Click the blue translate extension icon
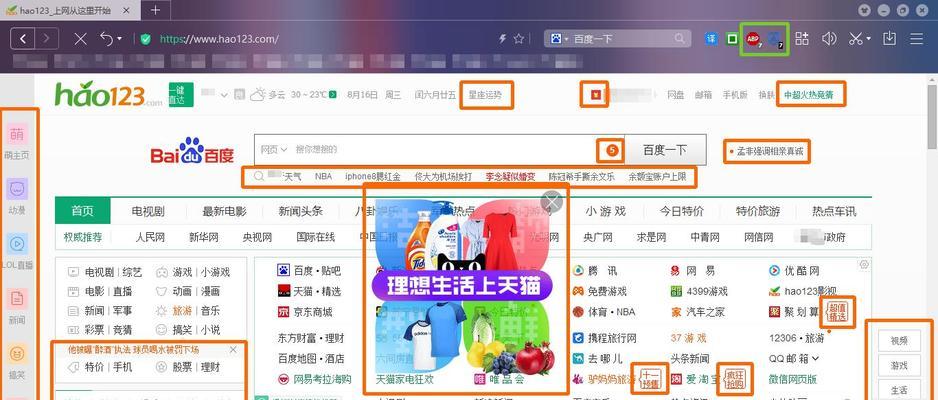This screenshot has height=400, width=938. [x=711, y=39]
